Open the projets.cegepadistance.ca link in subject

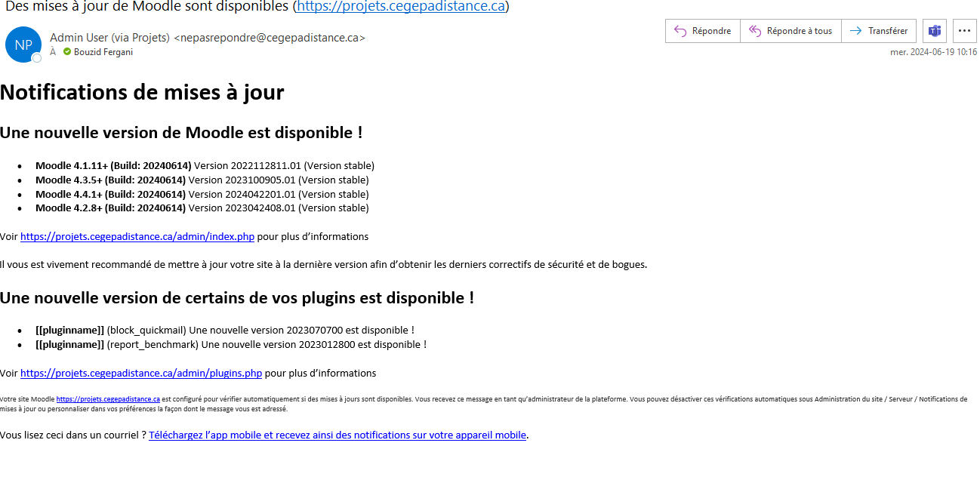400,7
